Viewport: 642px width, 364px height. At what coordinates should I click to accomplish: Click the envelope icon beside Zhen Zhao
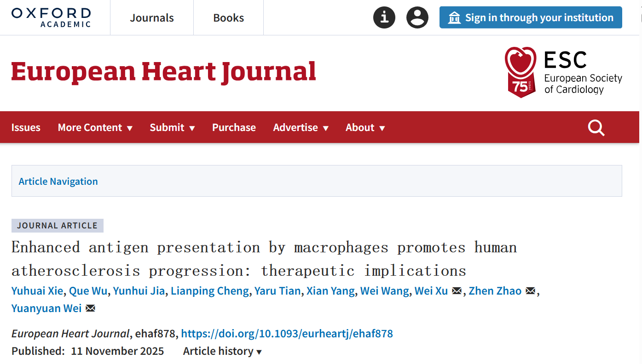pyautogui.click(x=530, y=291)
